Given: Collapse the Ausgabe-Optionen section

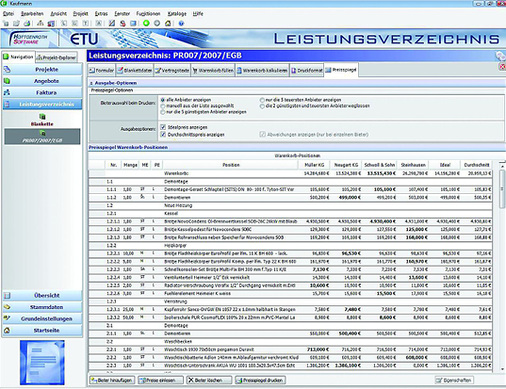Looking at the screenshot, I should [91, 83].
